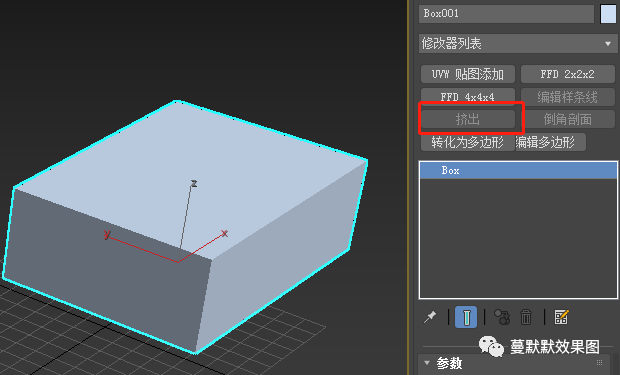Click the 编辑样条线 button
The image size is (620, 375).
point(567,97)
